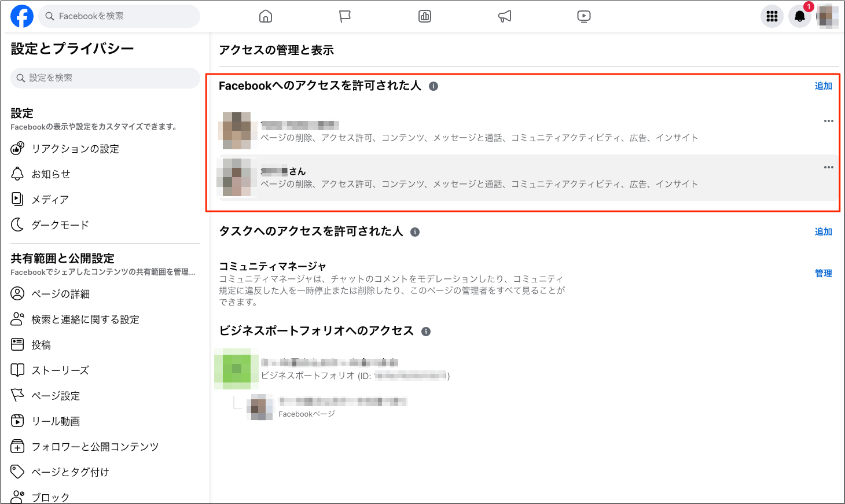
Task: Click the 検索と連絡 people-search icon
Action: [17, 319]
